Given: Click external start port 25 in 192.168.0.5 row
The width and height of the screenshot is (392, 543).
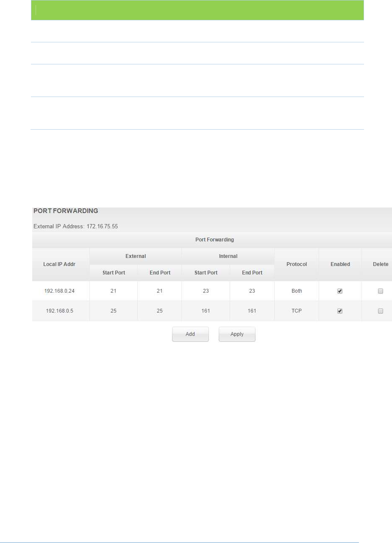Looking at the screenshot, I should 114,311.
